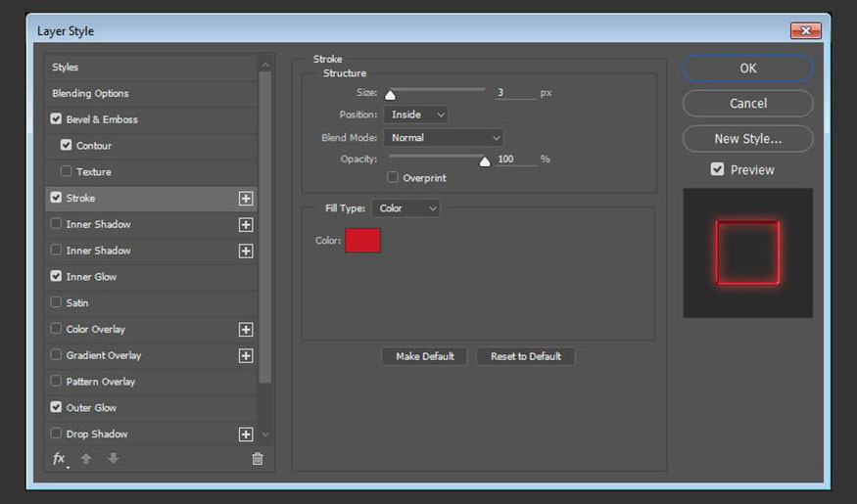
Task: Enable Pattern Overlay checkbox
Action: click(x=56, y=381)
